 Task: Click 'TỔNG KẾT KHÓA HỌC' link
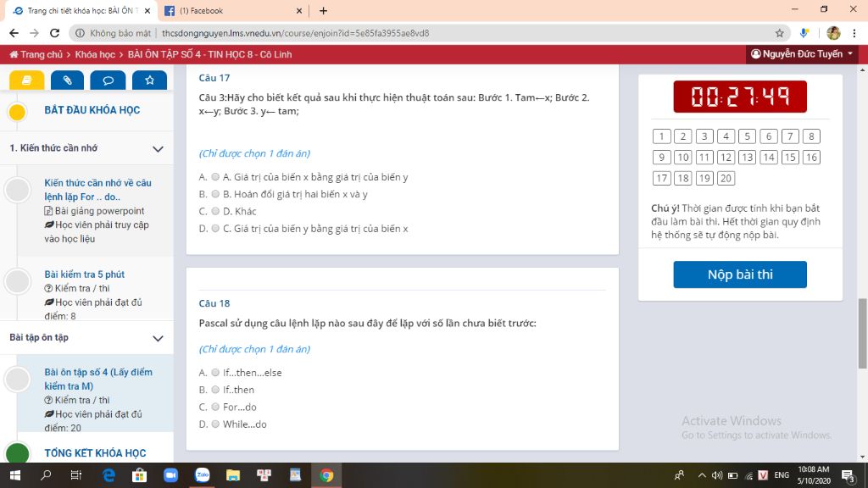coord(95,453)
